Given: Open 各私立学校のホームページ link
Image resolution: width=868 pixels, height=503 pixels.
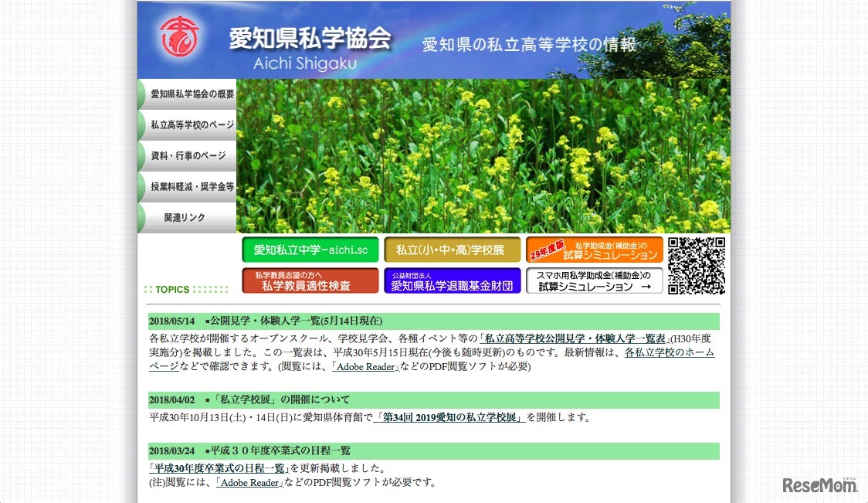Looking at the screenshot, I should [670, 352].
